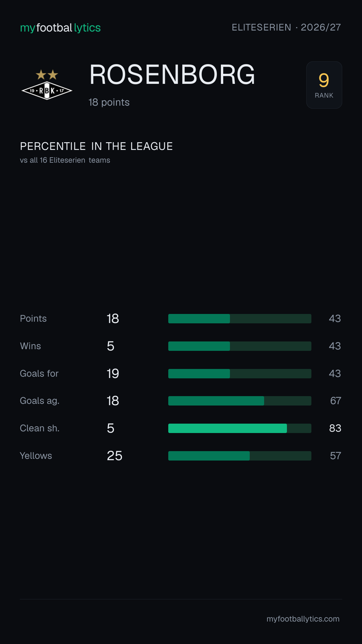Click the Wins percentile bar

coord(240,346)
